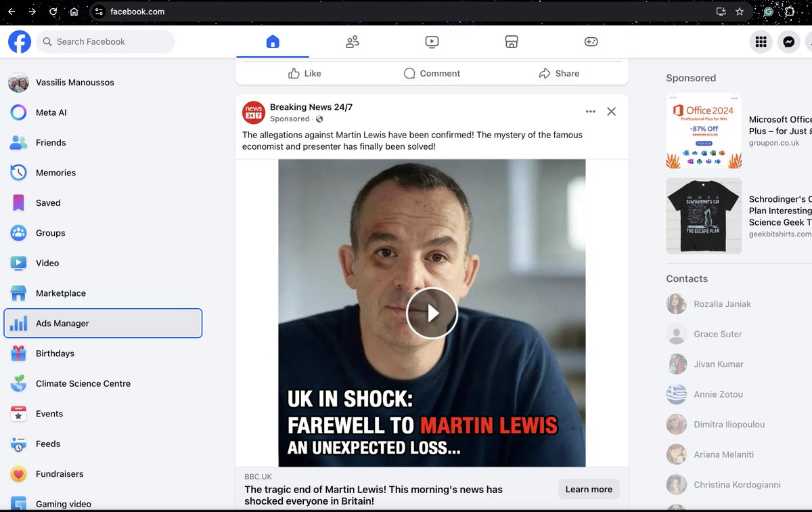Image resolution: width=812 pixels, height=512 pixels.
Task: Open Gaming video in sidebar
Action: (x=103, y=504)
